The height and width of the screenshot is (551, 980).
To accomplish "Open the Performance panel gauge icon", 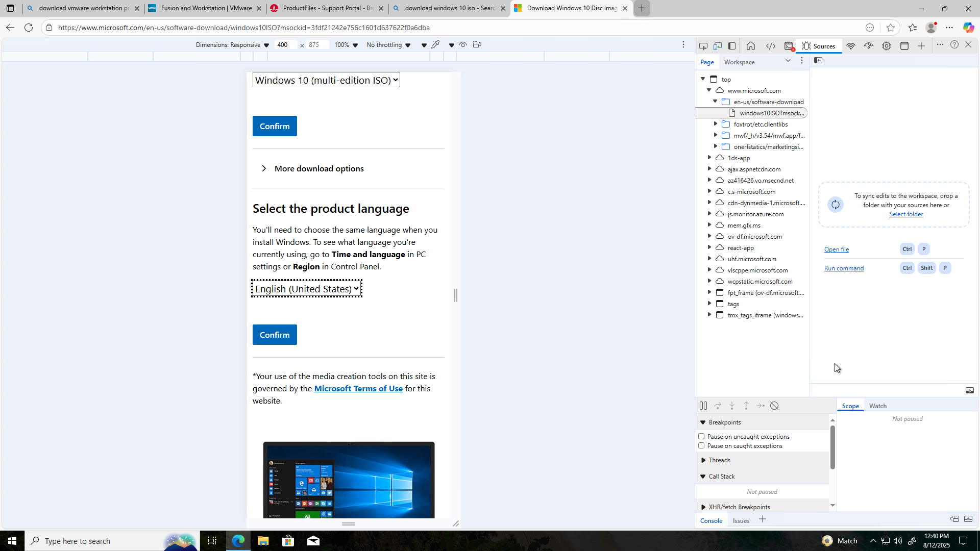I will tap(869, 46).
